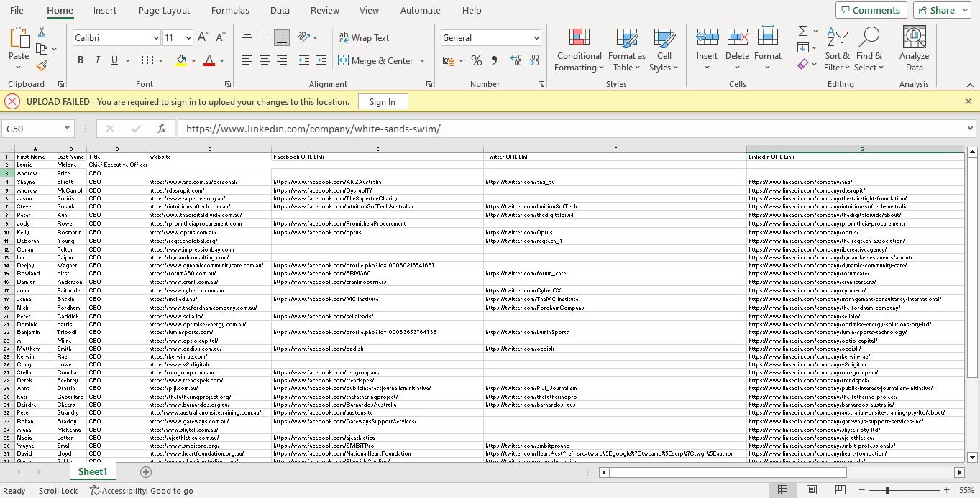Click the Clear eraser icon
Screen dimensions: 980x498
pos(803,65)
